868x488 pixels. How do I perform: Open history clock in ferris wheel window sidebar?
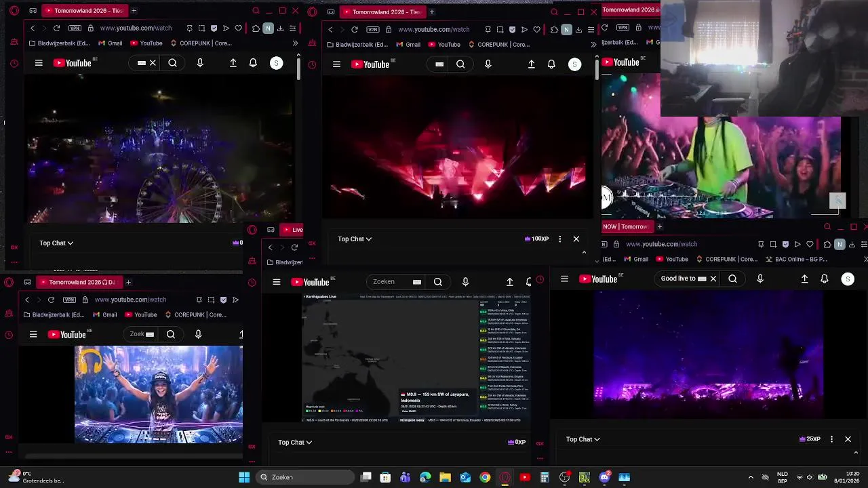pos(14,64)
